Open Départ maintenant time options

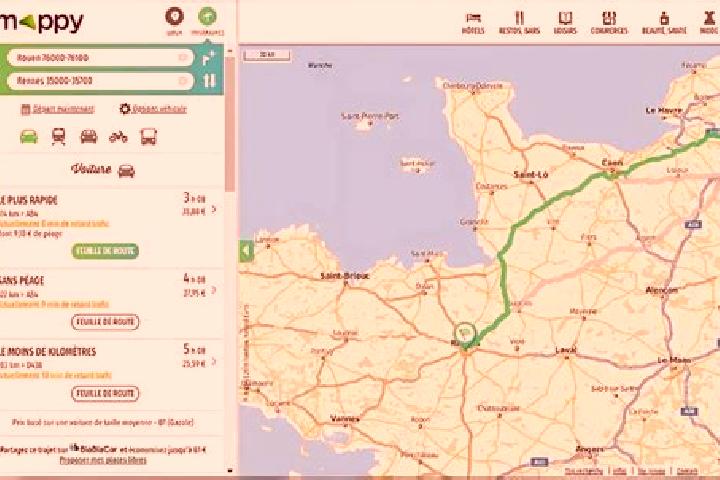(x=58, y=109)
